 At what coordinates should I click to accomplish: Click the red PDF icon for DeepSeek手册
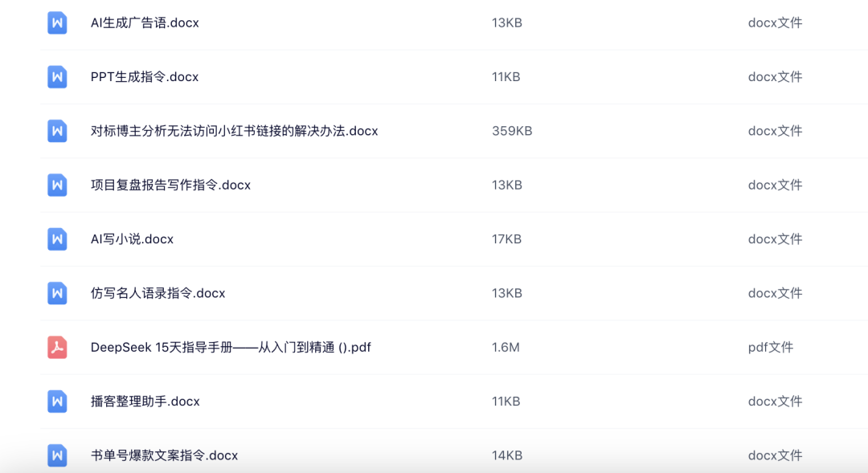click(x=57, y=348)
